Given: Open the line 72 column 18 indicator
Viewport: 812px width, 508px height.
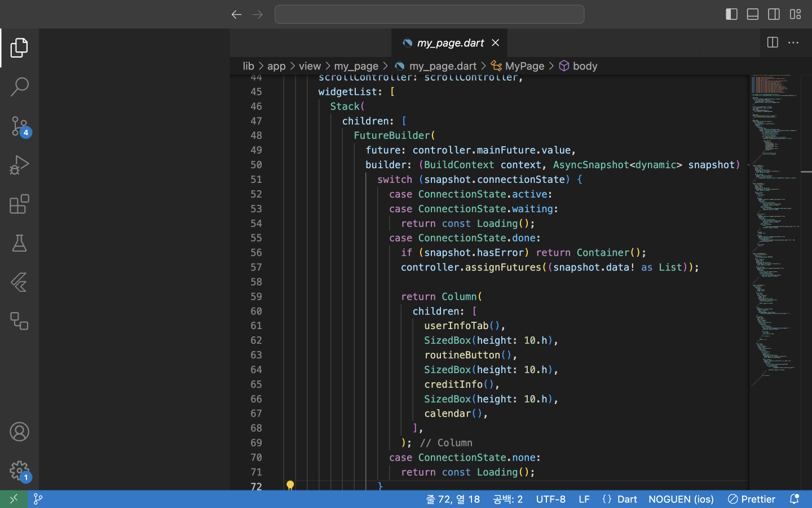Looking at the screenshot, I should [x=453, y=499].
